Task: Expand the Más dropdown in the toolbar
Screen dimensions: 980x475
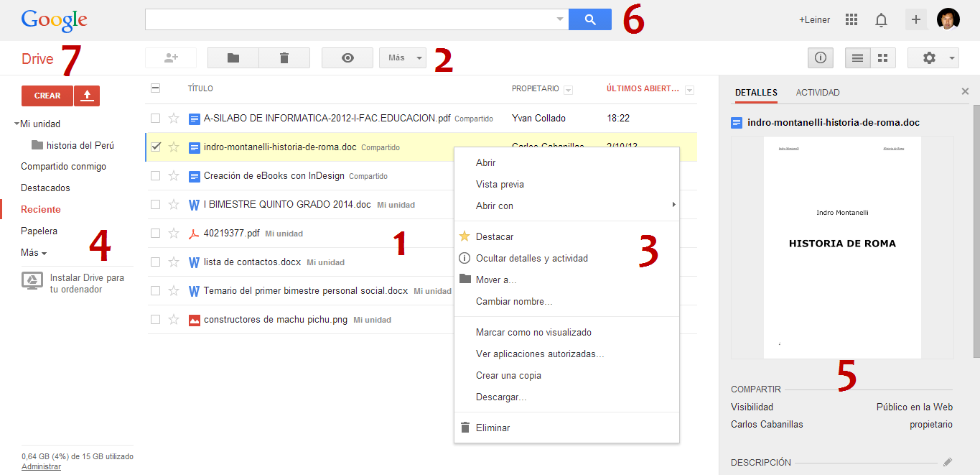Action: 402,57
